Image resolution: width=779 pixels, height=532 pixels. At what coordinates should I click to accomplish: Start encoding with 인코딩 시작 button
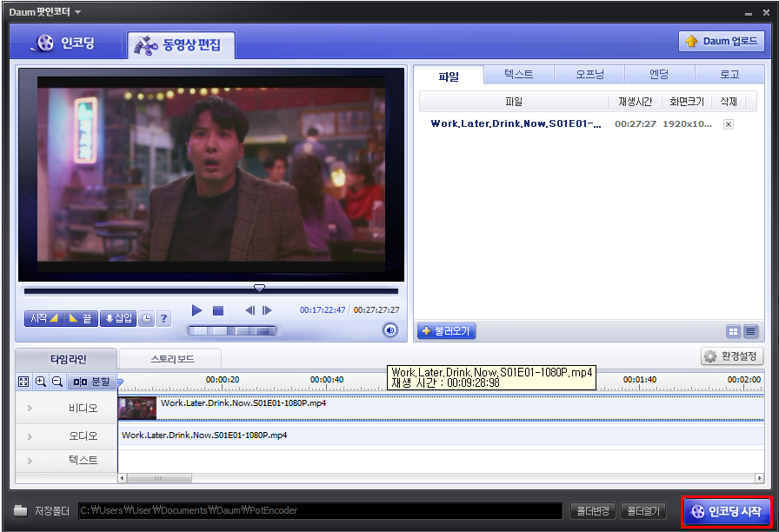pos(727,511)
